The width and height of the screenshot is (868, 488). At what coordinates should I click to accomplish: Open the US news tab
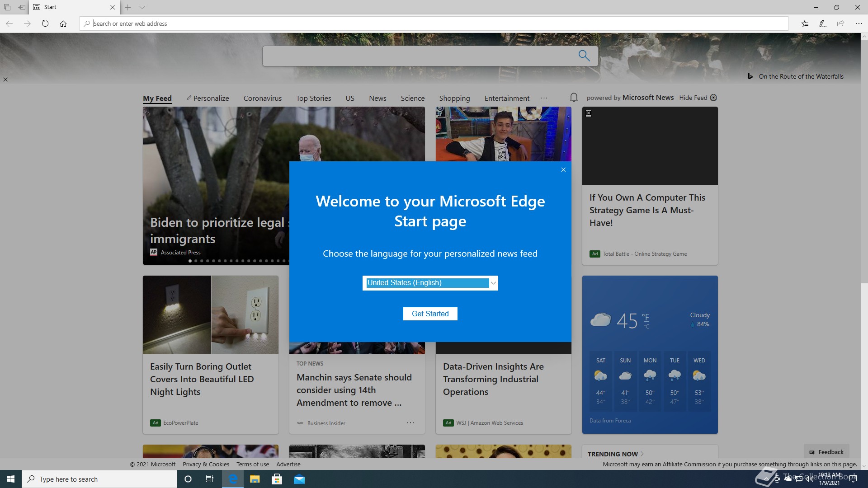350,98
